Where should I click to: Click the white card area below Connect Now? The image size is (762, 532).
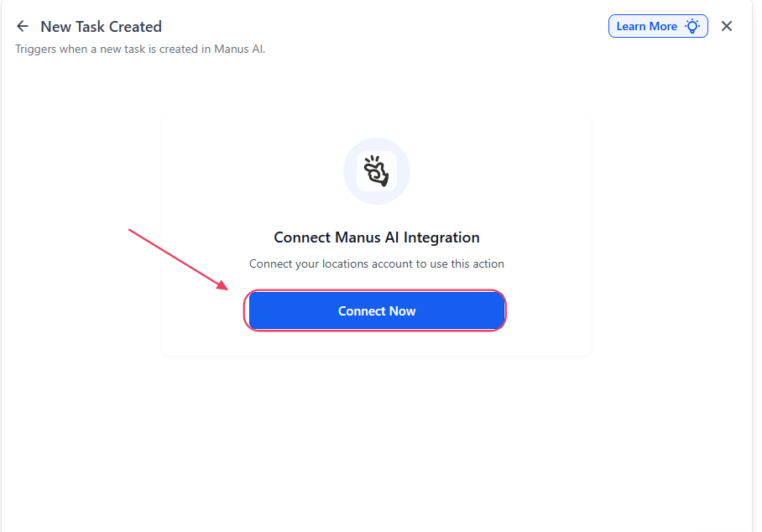(377, 343)
